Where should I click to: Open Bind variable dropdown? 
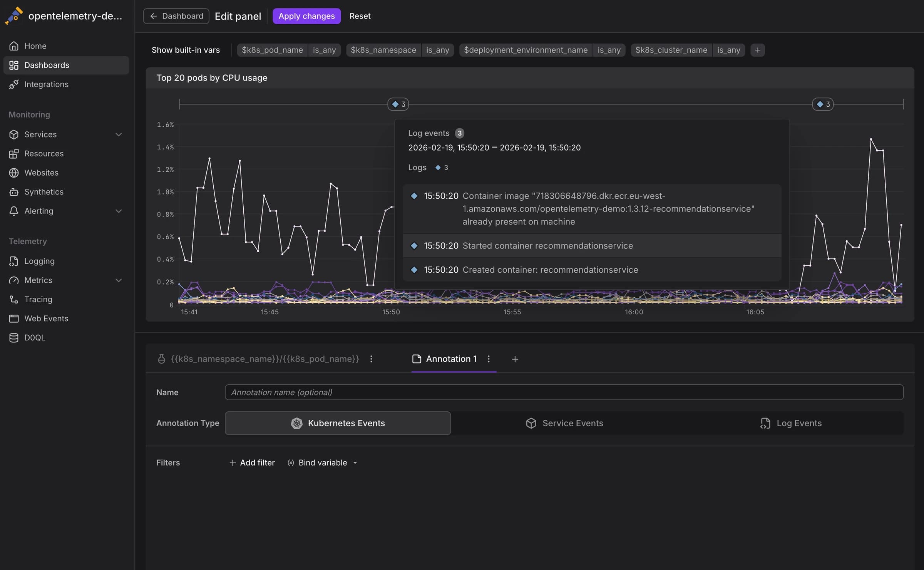pos(323,463)
